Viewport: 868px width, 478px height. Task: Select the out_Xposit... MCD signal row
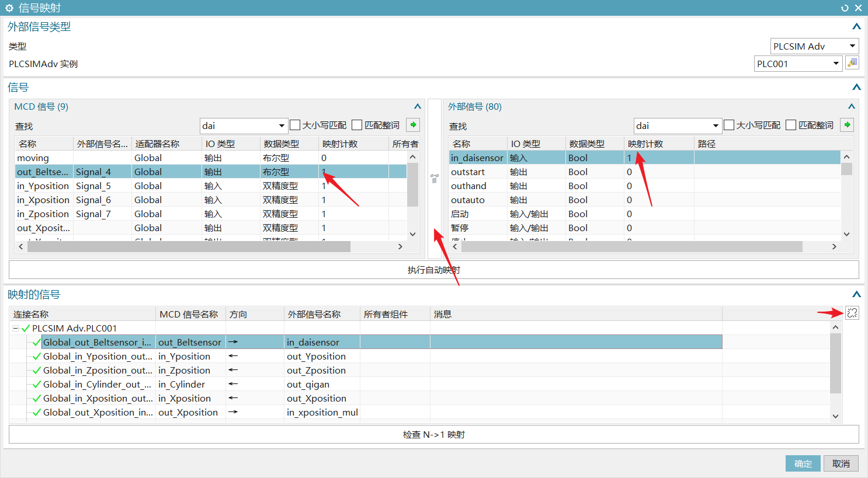coord(211,228)
